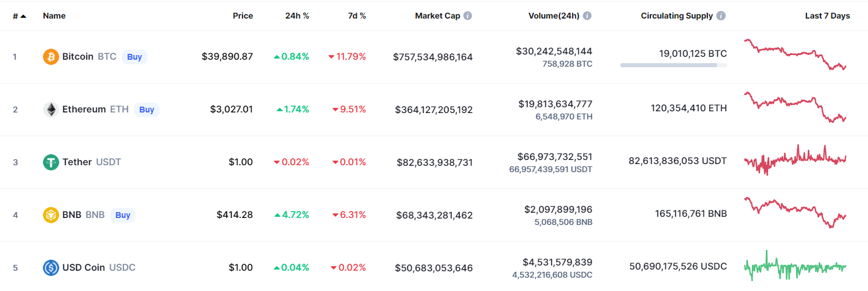
Task: Click the 758,928 BTC volume figure
Action: 568,64
